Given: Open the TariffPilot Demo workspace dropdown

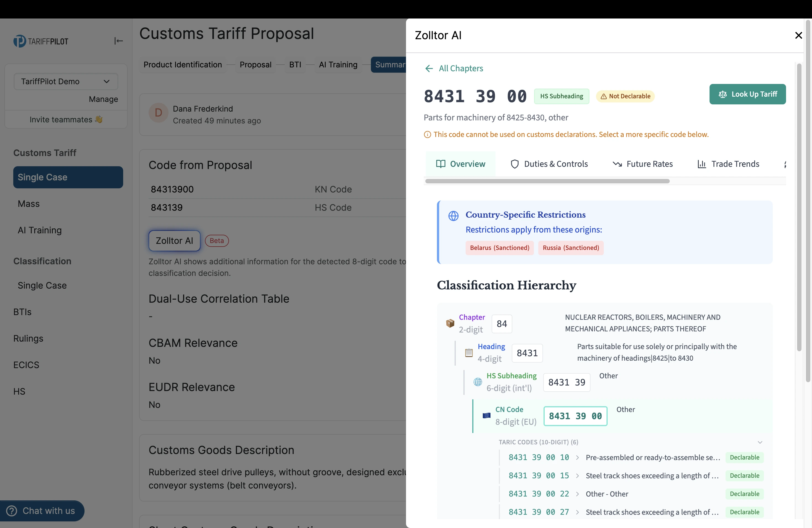Looking at the screenshot, I should coord(66,81).
